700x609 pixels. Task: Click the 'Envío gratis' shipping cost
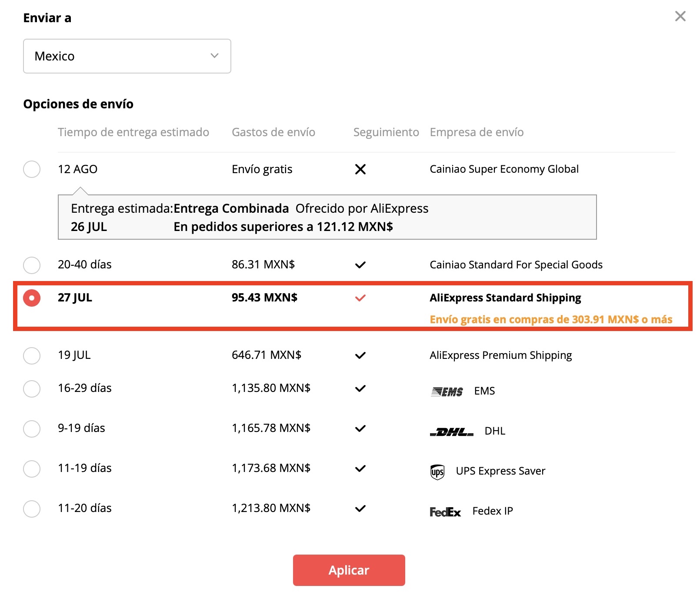click(262, 169)
